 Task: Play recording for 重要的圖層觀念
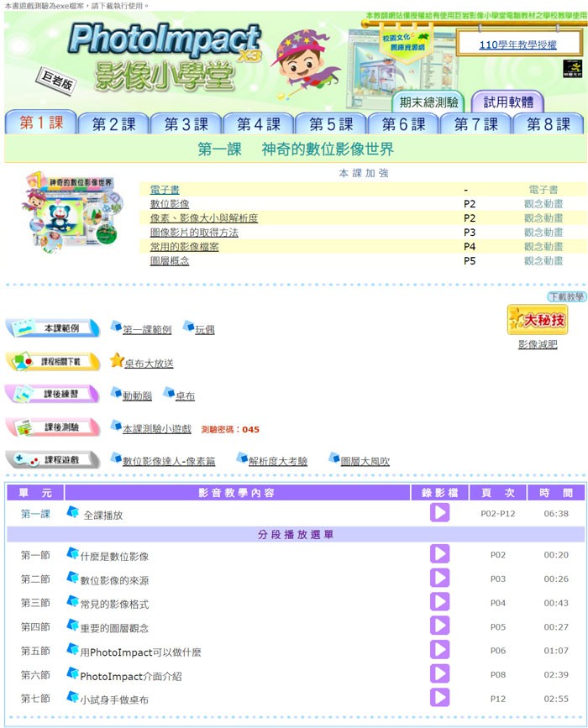pos(439,626)
